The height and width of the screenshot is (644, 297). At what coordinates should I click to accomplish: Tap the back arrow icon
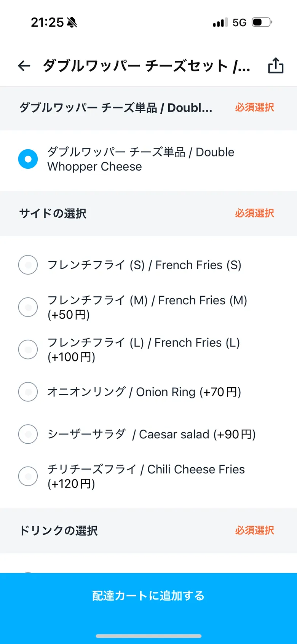click(24, 66)
